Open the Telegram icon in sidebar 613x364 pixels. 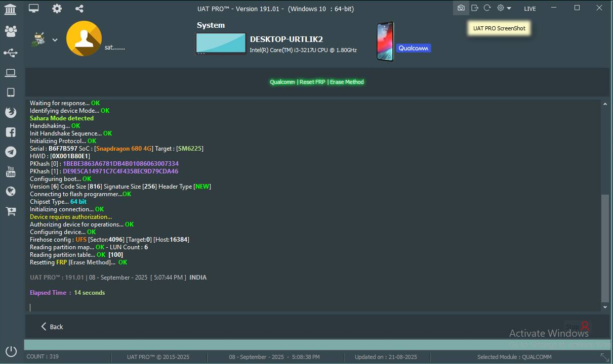[x=10, y=152]
